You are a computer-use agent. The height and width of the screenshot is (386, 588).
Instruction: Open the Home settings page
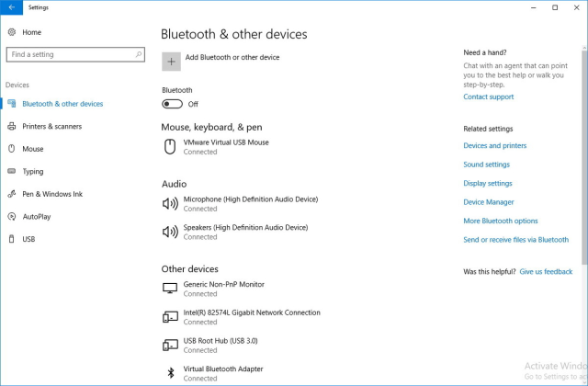tap(32, 32)
